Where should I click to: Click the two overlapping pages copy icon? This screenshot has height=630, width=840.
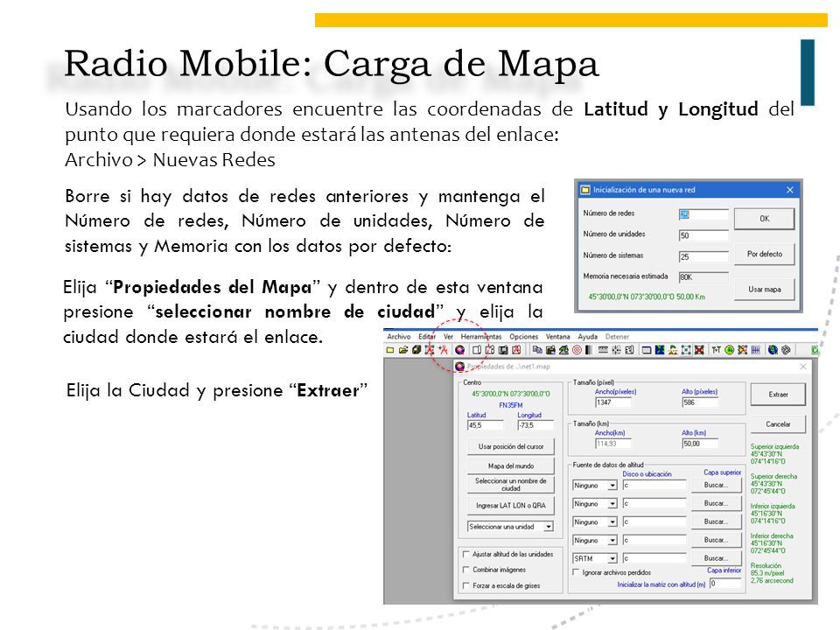click(536, 350)
